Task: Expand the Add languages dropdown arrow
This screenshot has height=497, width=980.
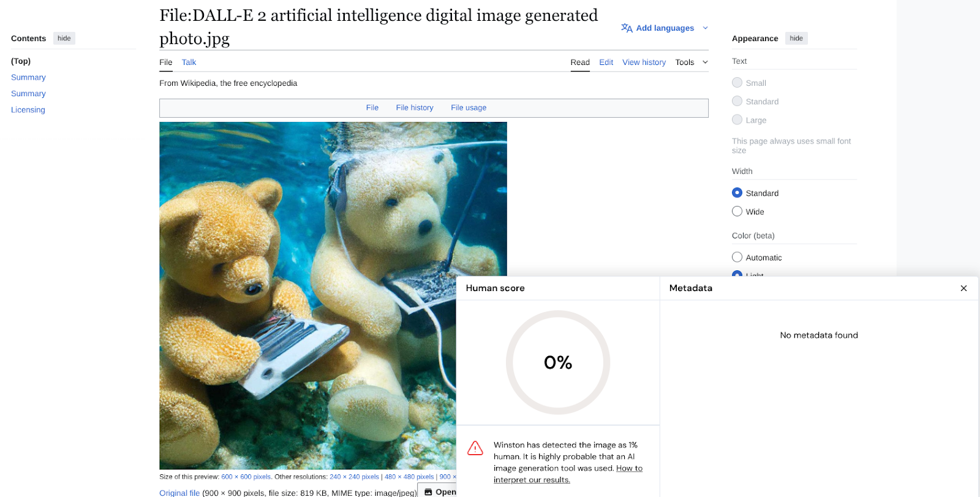Action: coord(705,28)
